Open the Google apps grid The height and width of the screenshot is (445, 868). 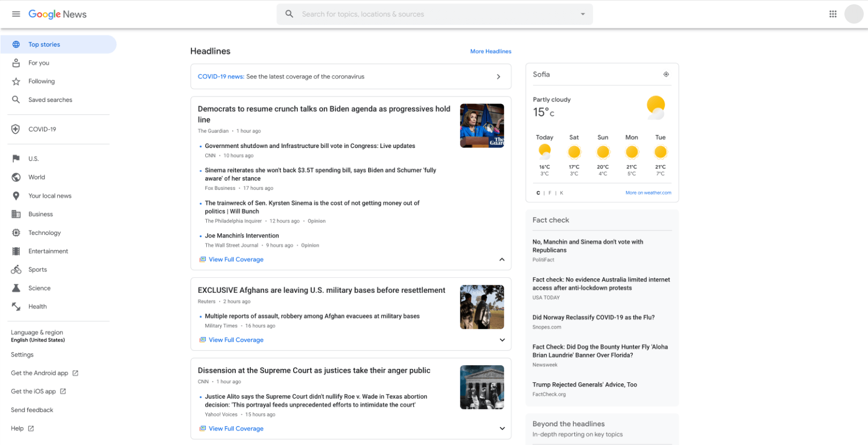coord(833,14)
